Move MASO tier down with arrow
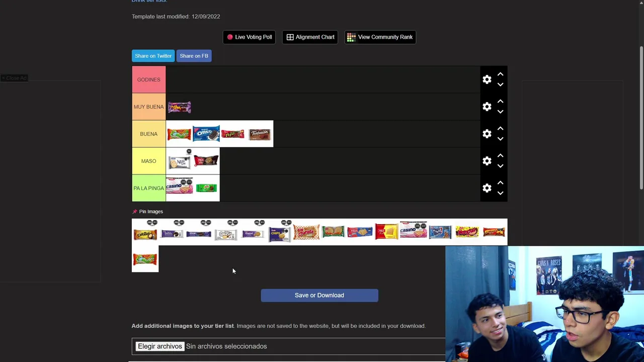The height and width of the screenshot is (362, 644). click(500, 166)
